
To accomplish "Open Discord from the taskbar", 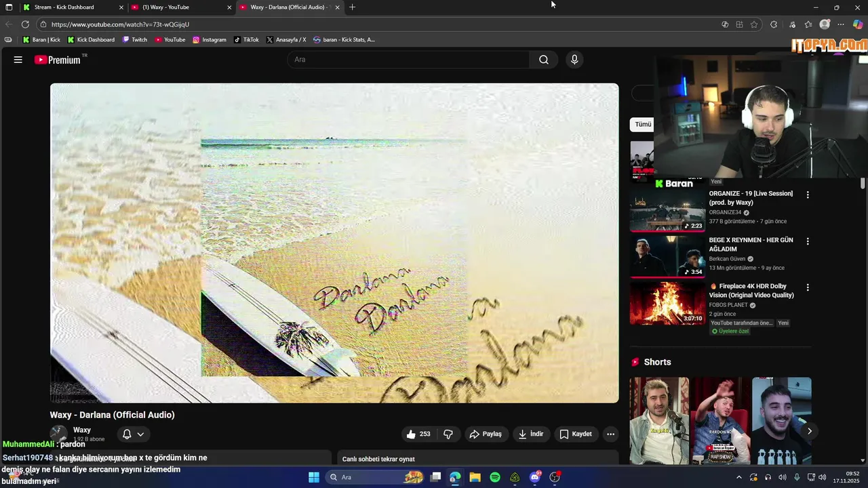I will 535,477.
